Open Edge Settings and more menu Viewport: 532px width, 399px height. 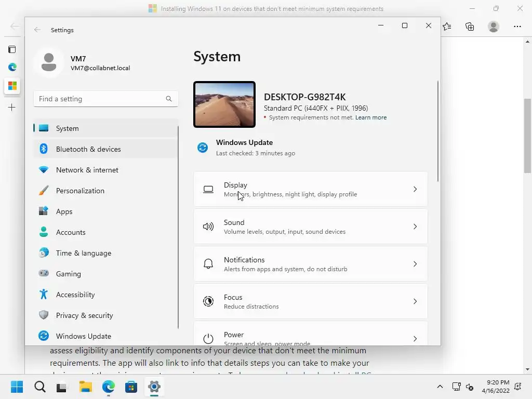(517, 26)
